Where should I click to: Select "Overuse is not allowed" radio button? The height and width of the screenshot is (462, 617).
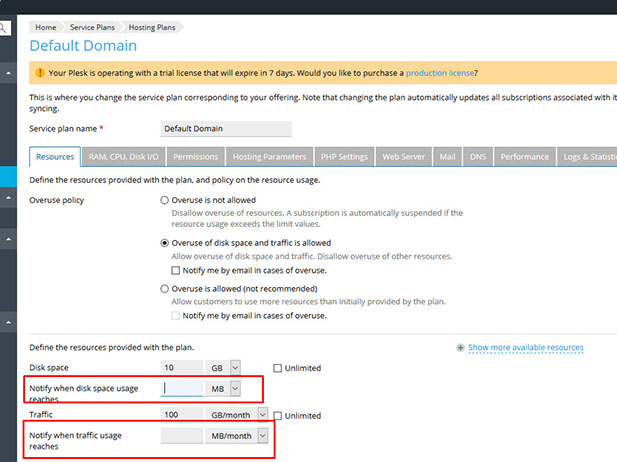pos(165,201)
